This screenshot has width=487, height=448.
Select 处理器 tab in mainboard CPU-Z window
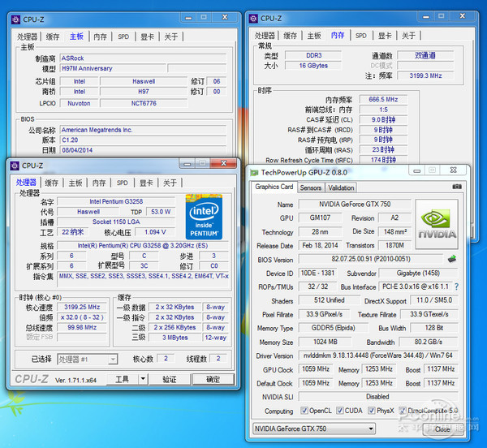(28, 37)
